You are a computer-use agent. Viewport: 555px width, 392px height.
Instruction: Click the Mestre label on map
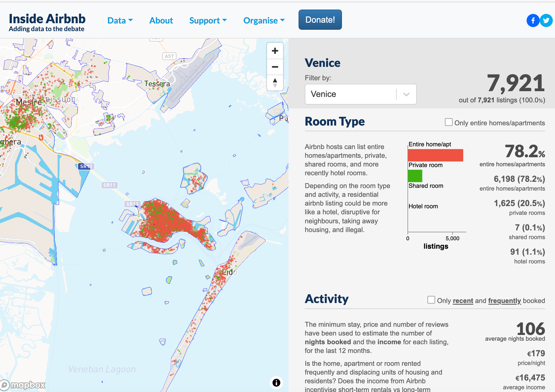pos(29,102)
